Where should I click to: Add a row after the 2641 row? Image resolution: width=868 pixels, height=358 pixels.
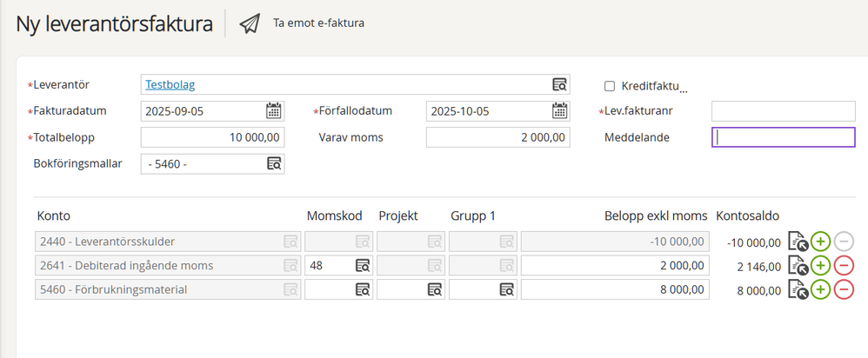(x=820, y=266)
